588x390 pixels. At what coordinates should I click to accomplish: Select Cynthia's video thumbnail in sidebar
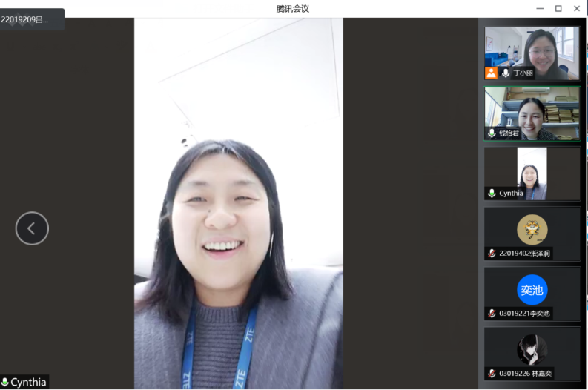[532, 172]
